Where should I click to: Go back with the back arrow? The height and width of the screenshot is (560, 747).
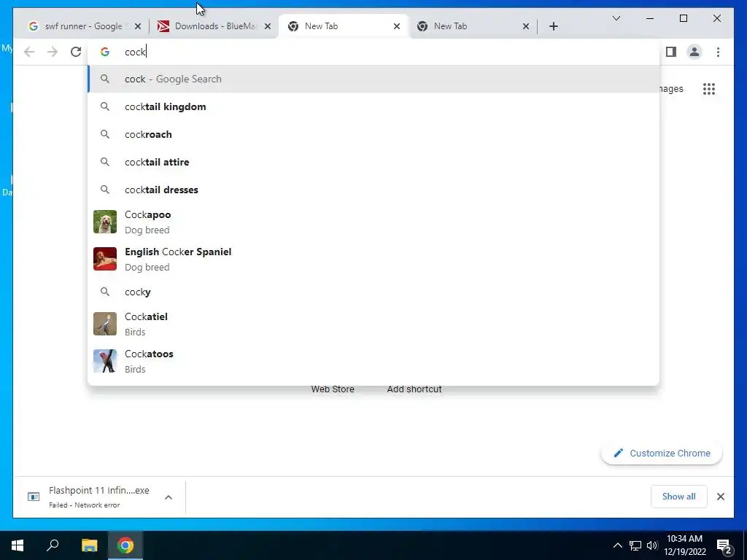click(x=29, y=52)
